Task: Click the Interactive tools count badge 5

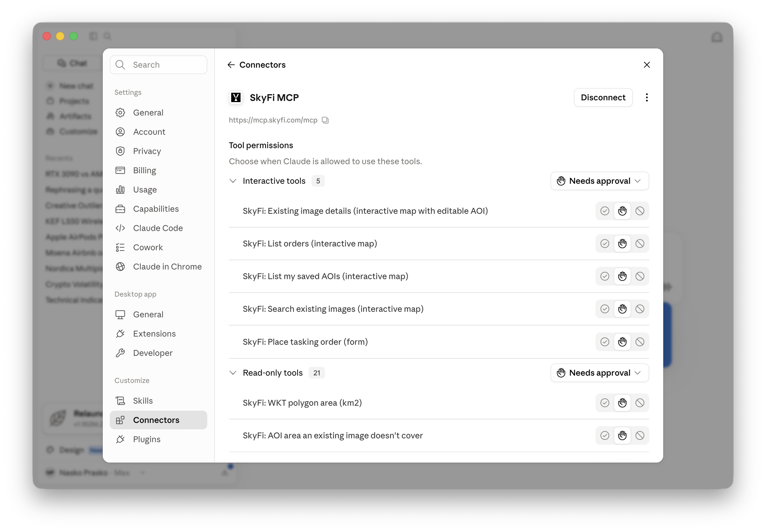Action: 318,181
